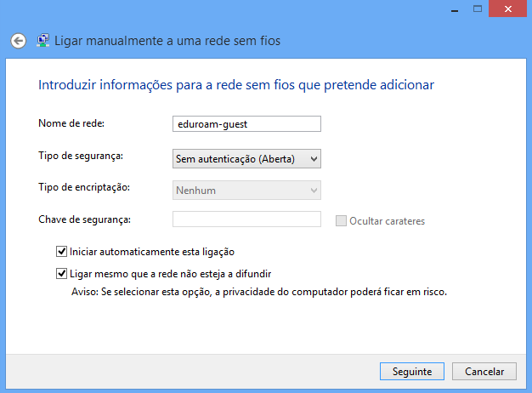This screenshot has height=393, width=532.
Task: Expand the Tipo de encriptação combo box
Action: pyautogui.click(x=246, y=191)
